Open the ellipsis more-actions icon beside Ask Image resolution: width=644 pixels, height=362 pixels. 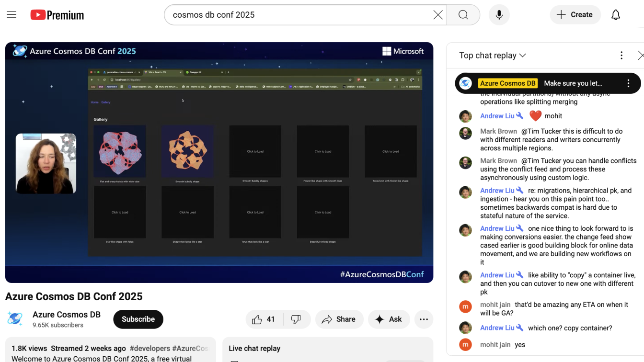click(424, 319)
